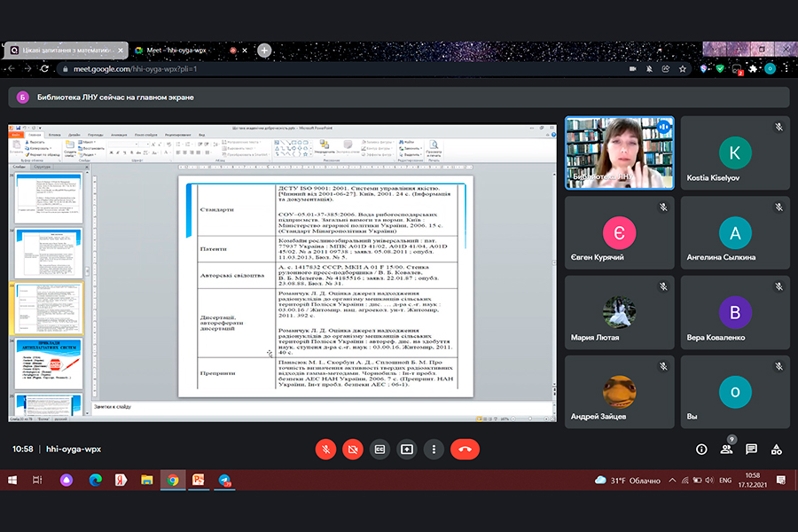Select the Бібліотека ЛНУ video tile
This screenshot has width=798, height=532.
[x=620, y=153]
